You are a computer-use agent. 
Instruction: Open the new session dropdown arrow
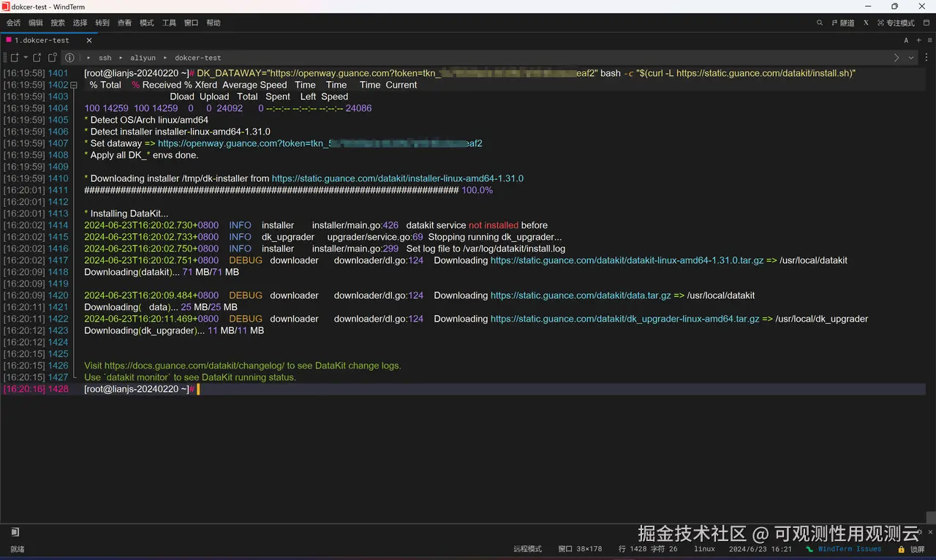pos(26,57)
